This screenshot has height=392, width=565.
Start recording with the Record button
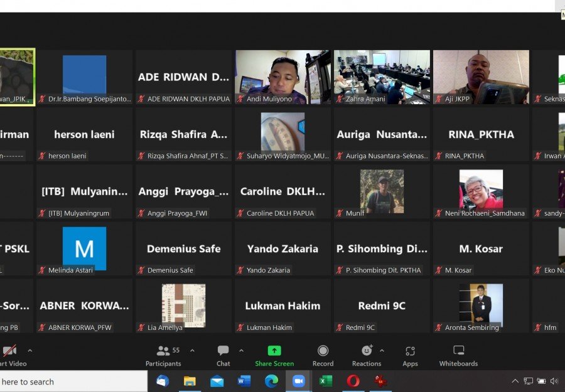coord(323,355)
